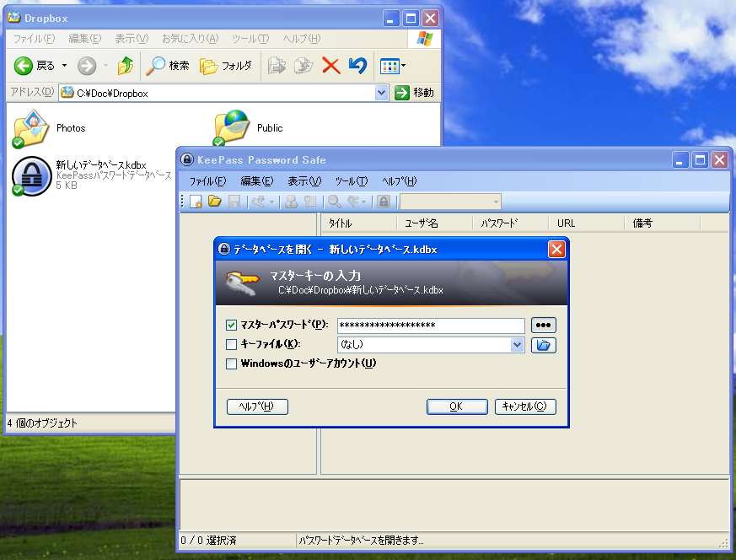This screenshot has width=736, height=560.
Task: Click the 検索 search icon in Explorer
Action: pyautogui.click(x=167, y=66)
